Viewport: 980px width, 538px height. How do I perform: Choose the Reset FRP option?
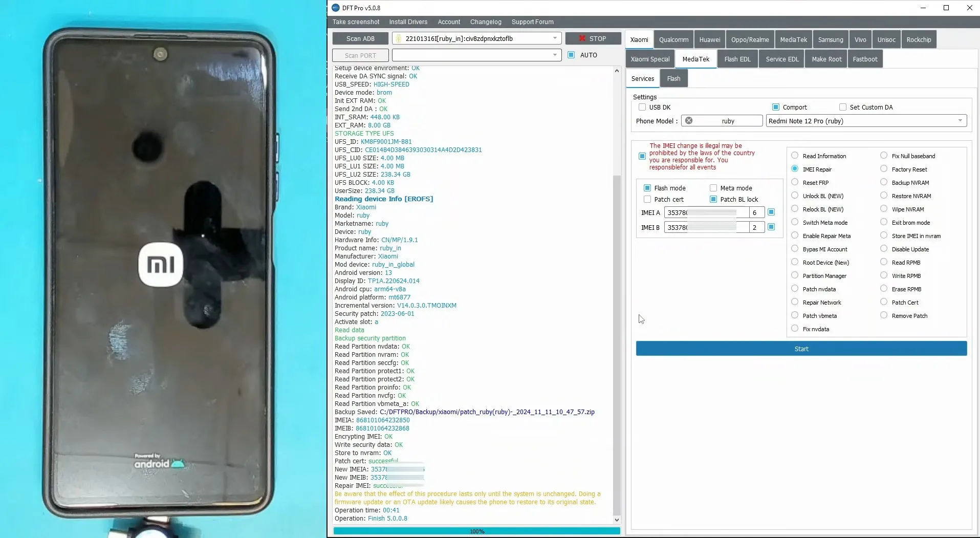[x=795, y=182]
